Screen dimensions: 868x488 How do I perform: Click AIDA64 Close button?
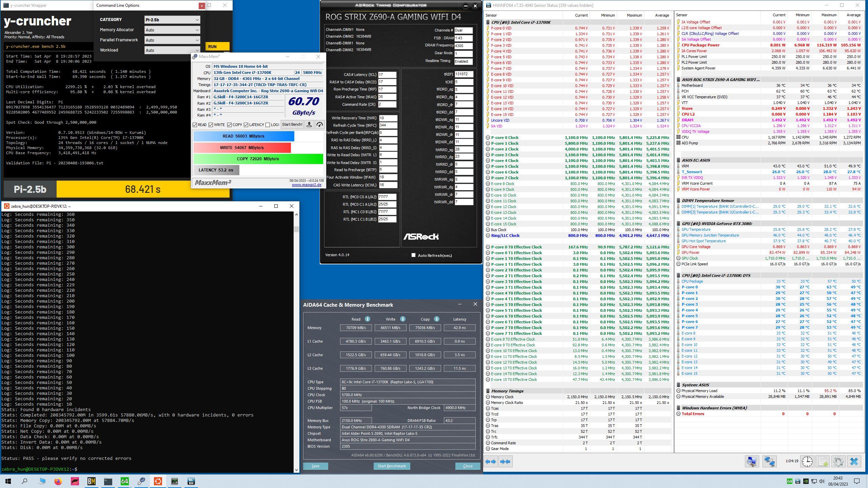pyautogui.click(x=468, y=466)
